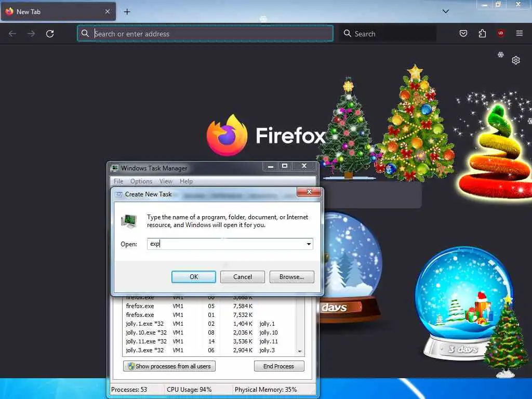Open a new tab with the plus button

(127, 12)
